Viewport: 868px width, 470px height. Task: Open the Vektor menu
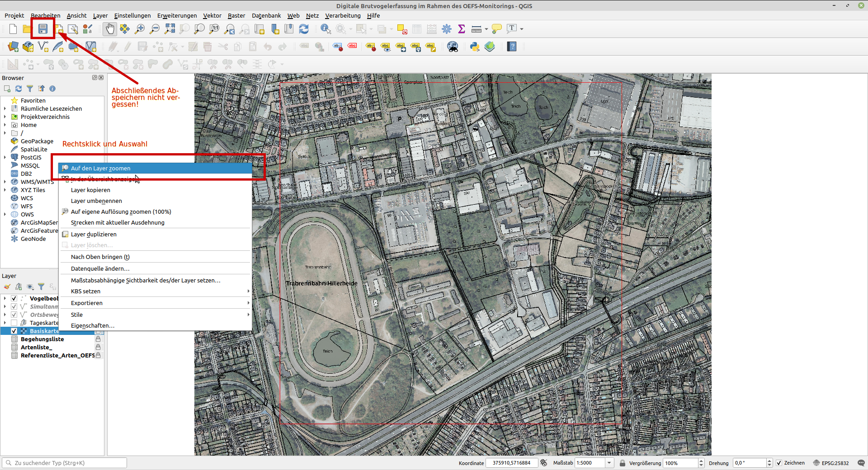[x=212, y=15]
